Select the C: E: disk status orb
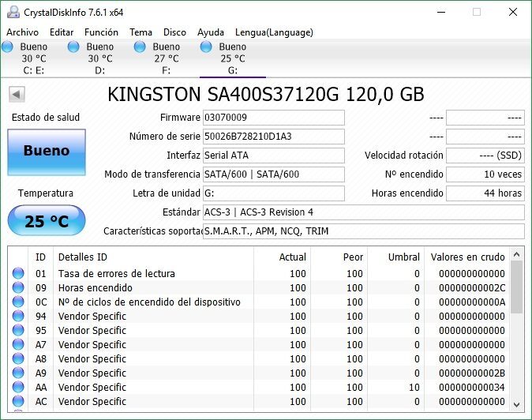 (7, 47)
